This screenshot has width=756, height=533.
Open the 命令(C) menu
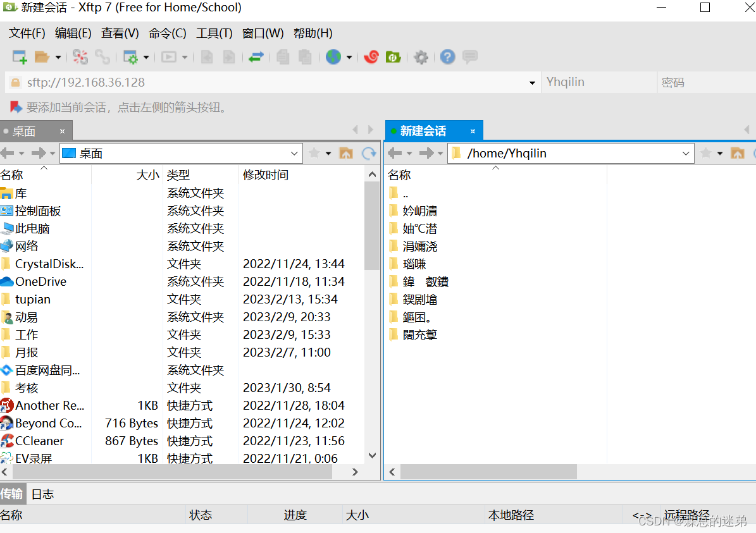coord(167,34)
